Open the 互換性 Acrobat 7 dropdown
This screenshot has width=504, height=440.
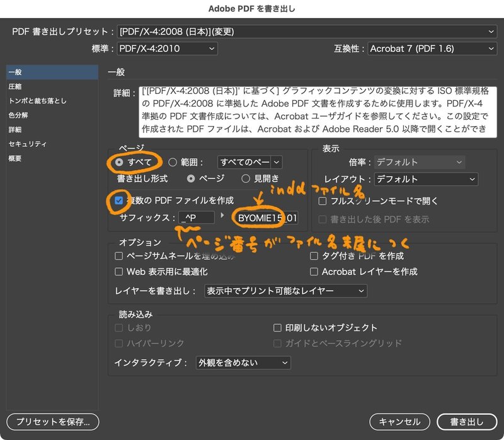(432, 49)
